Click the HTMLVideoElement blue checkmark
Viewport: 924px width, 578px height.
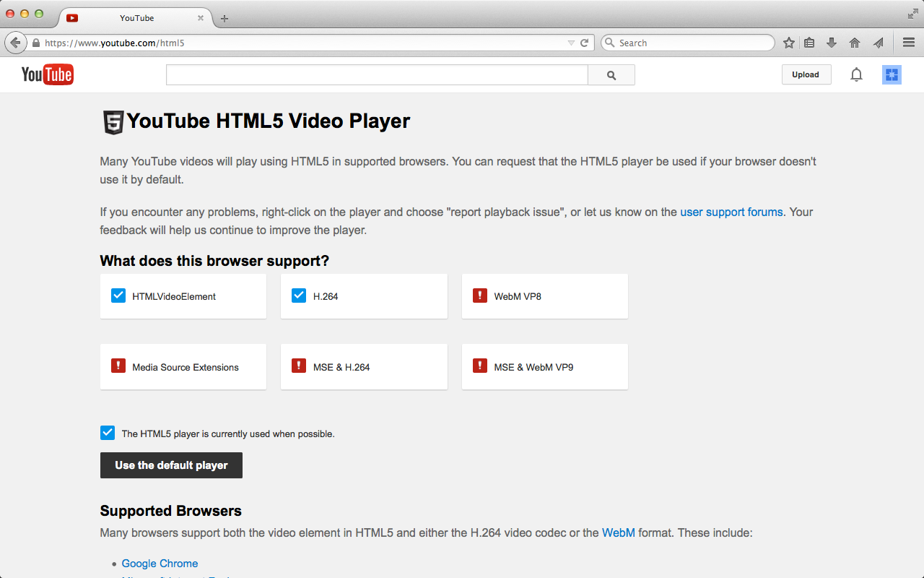tap(118, 296)
